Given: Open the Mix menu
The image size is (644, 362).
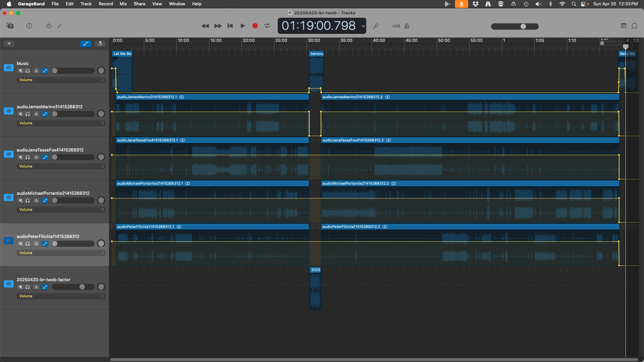Looking at the screenshot, I should coord(123,4).
